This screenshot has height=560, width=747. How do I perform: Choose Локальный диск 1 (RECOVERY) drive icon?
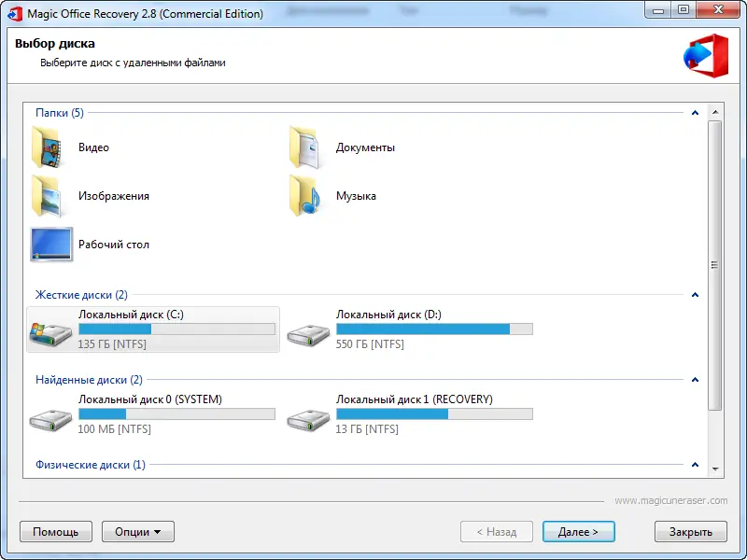[x=308, y=419]
